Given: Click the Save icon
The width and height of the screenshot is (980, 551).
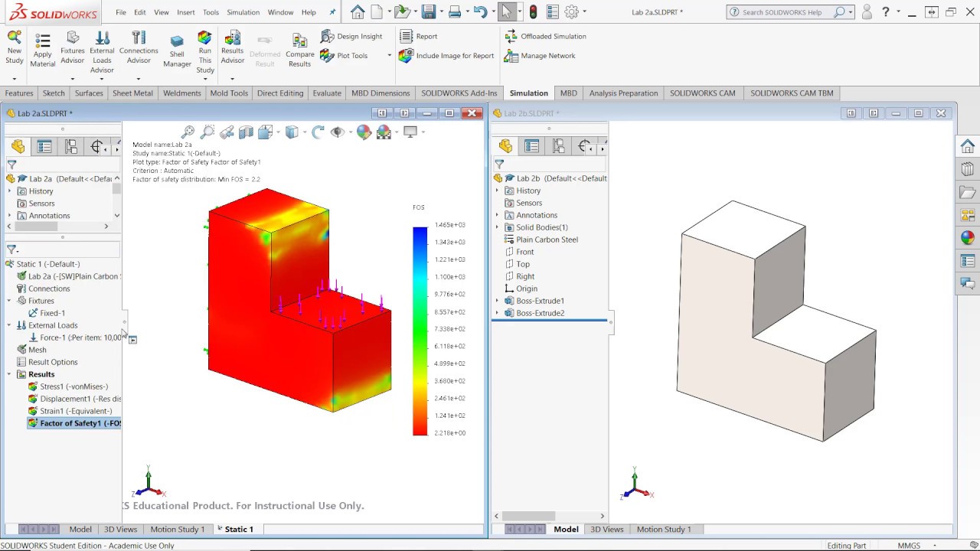Looking at the screenshot, I should (x=428, y=11).
